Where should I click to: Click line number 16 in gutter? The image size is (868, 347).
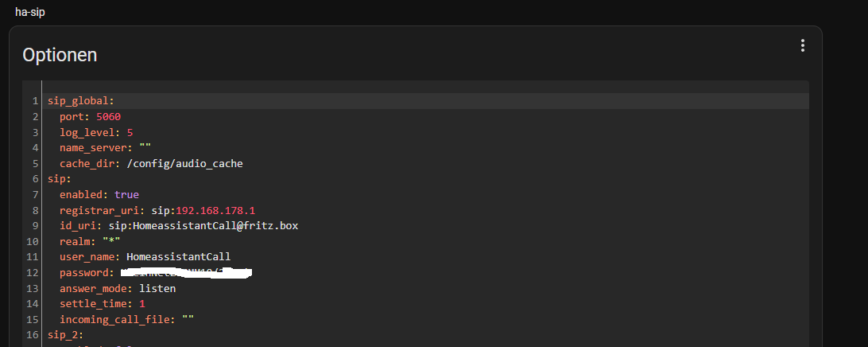(33, 335)
